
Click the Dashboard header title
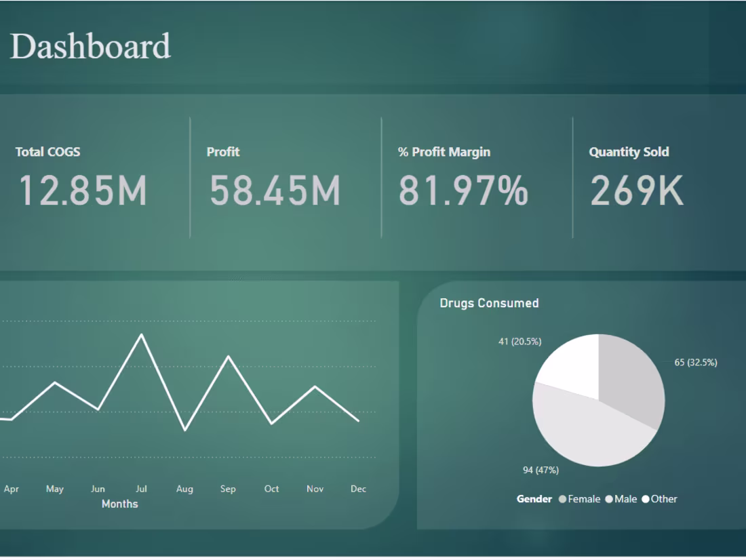(90, 45)
